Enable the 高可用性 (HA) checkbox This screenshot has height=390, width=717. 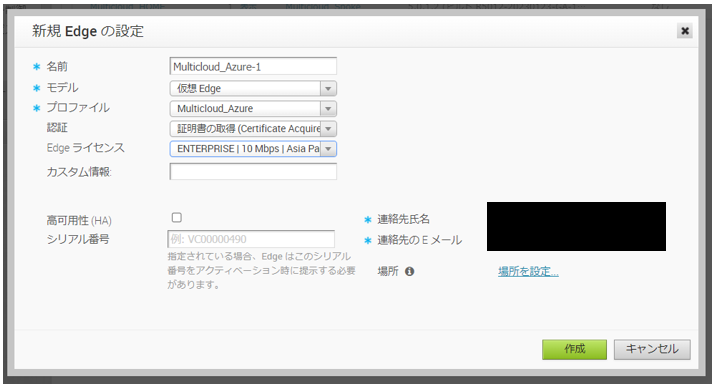(177, 218)
